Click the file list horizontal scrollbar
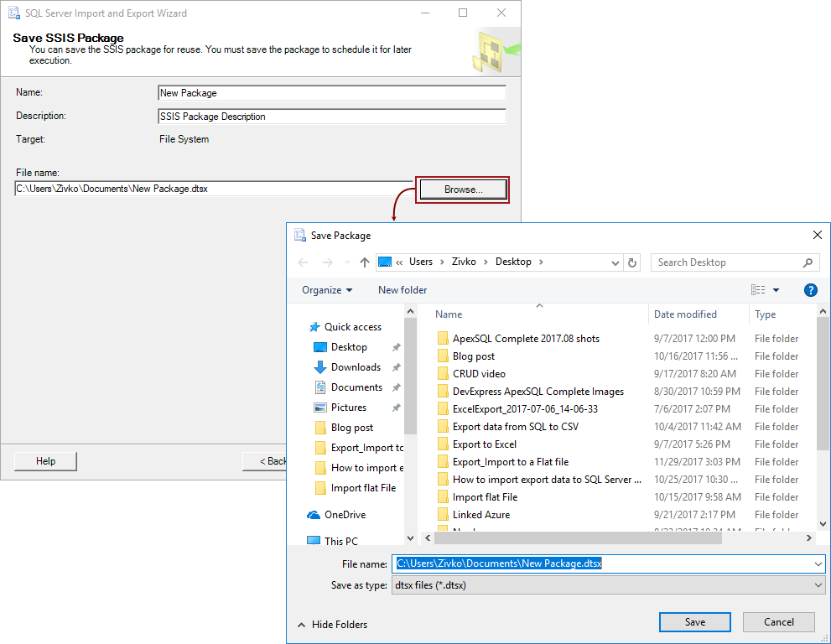This screenshot has height=644, width=831. pos(578,538)
